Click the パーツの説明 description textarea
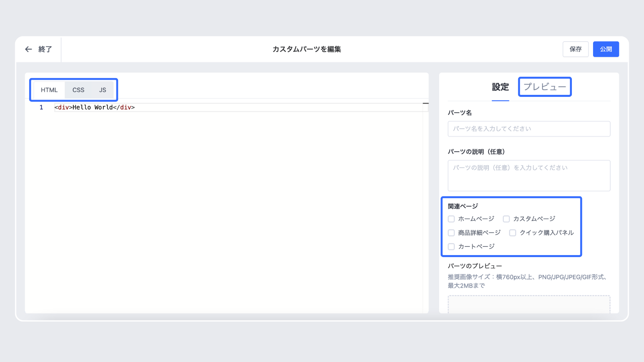 pyautogui.click(x=529, y=176)
